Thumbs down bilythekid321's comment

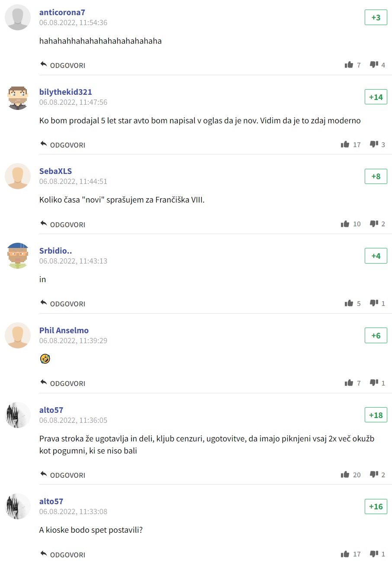click(x=374, y=145)
